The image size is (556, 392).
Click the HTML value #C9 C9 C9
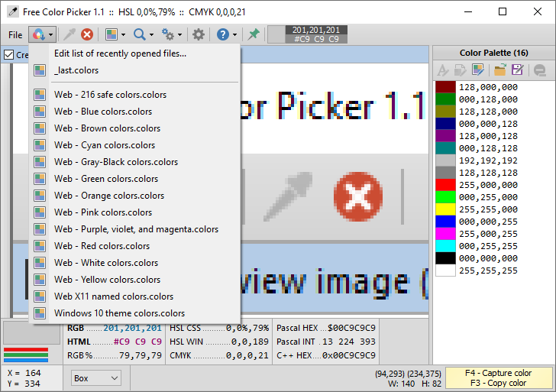click(137, 342)
